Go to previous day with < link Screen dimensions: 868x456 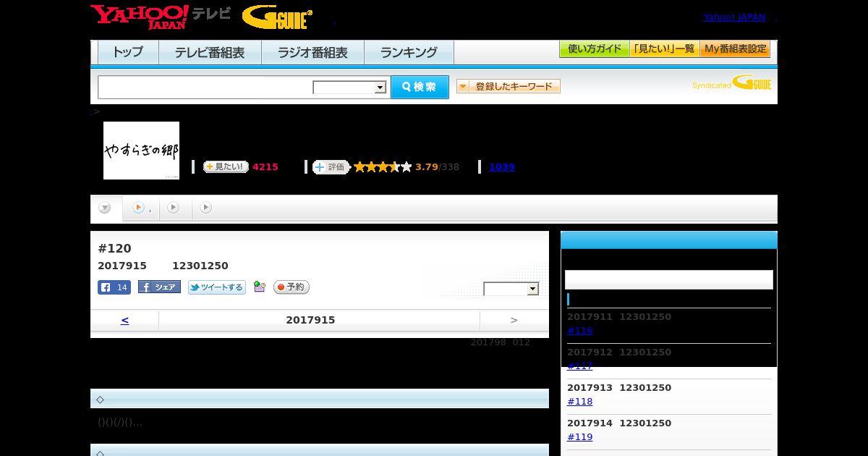(125, 320)
